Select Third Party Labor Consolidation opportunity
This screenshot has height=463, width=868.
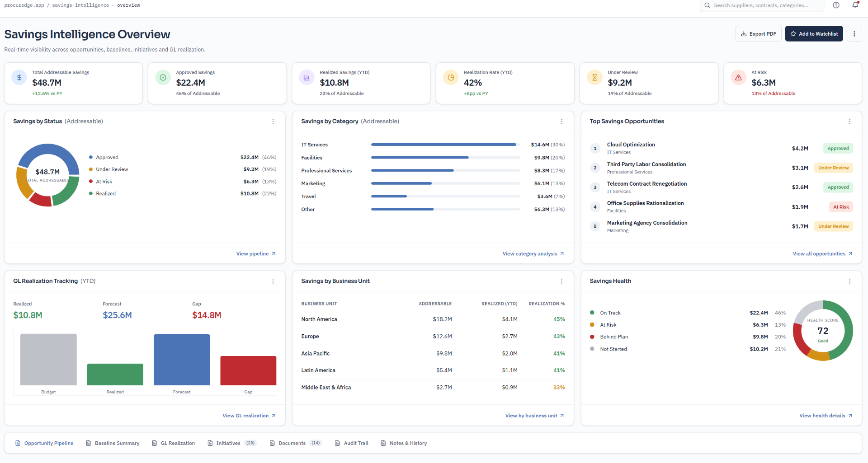[721, 168]
